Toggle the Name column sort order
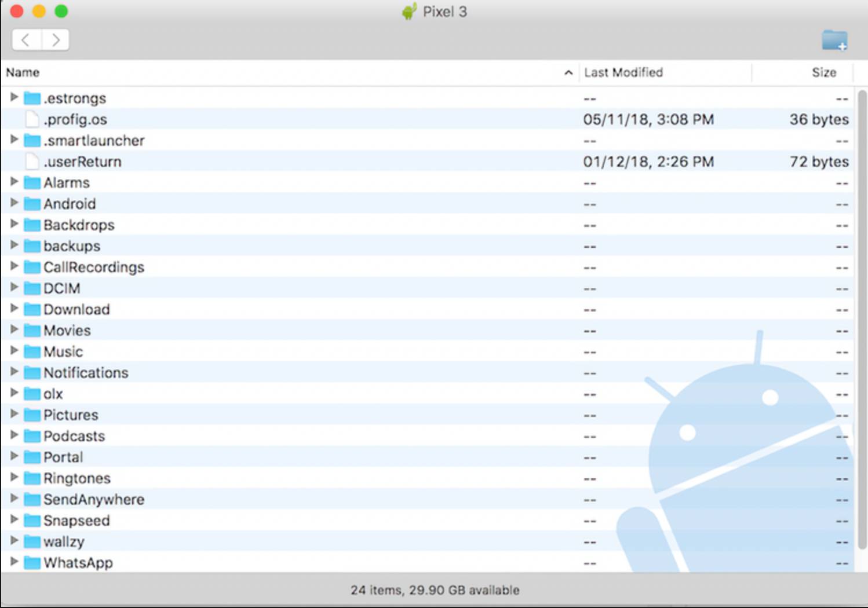This screenshot has width=868, height=608. point(23,72)
